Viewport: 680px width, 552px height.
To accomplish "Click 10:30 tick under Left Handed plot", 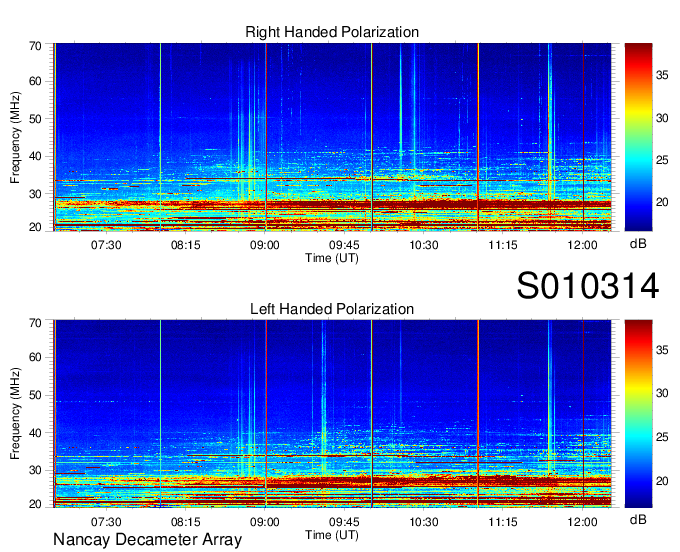I will (x=424, y=522).
